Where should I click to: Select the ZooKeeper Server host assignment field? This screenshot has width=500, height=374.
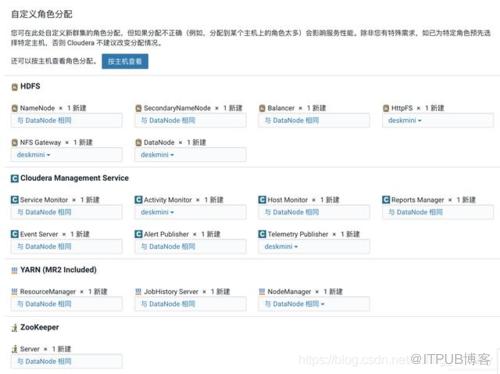pos(66,361)
